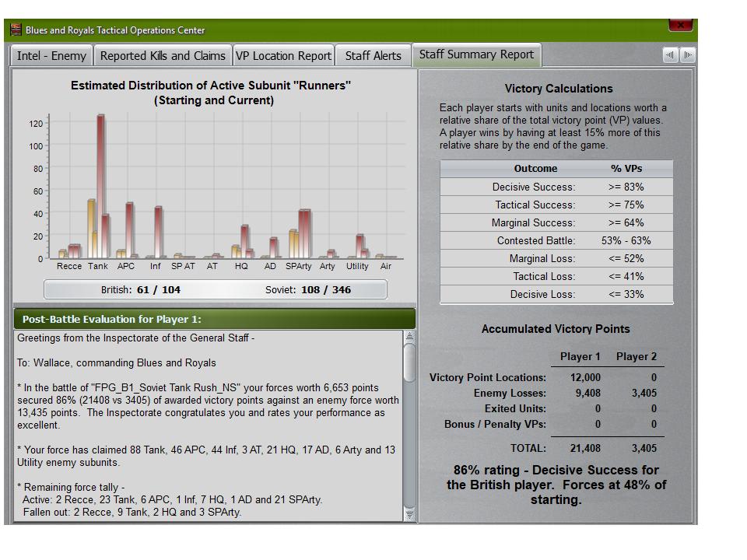Click the Contested Battle: outcome row
The image size is (747, 560).
click(x=556, y=240)
